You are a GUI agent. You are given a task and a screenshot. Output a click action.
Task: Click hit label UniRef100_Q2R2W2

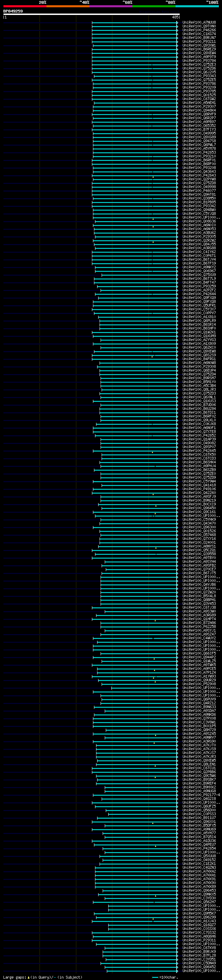pos(199,241)
